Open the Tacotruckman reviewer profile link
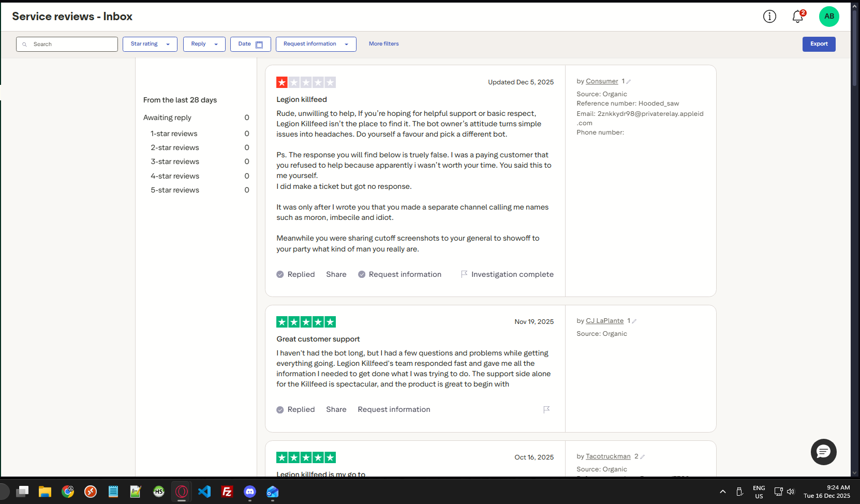 tap(608, 456)
